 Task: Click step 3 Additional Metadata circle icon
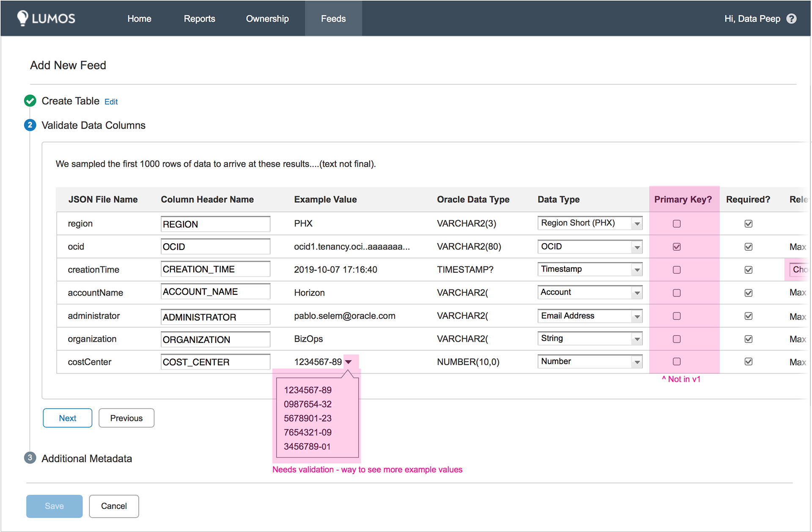pyautogui.click(x=30, y=458)
